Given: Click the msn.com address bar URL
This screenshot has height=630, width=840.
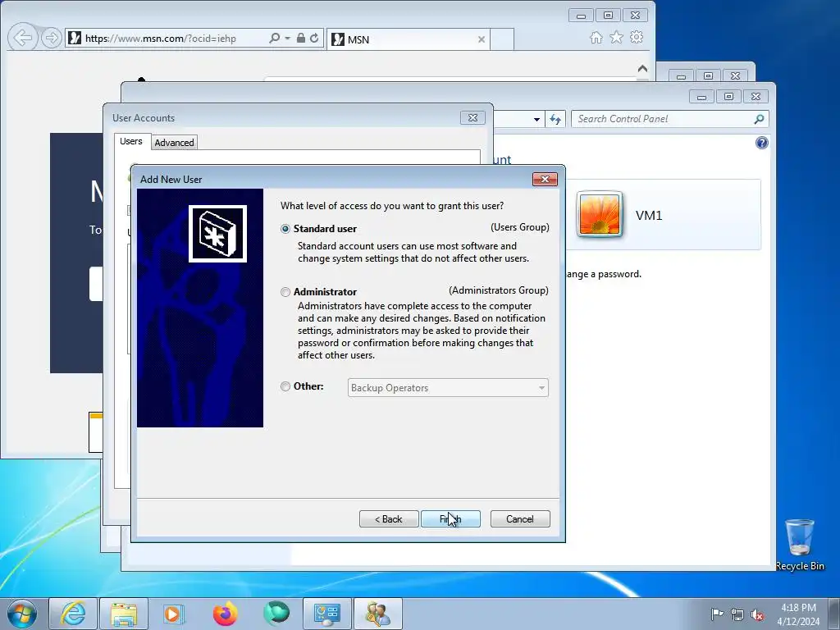Looking at the screenshot, I should (x=161, y=39).
